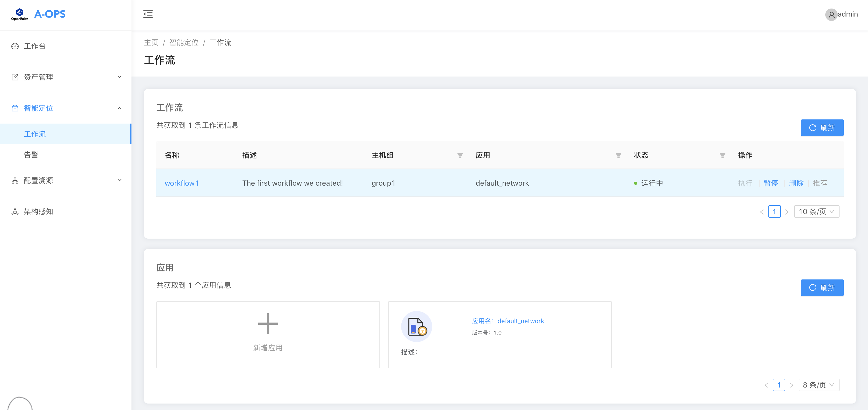Go to 工作台 in the sidebar

[x=35, y=46]
